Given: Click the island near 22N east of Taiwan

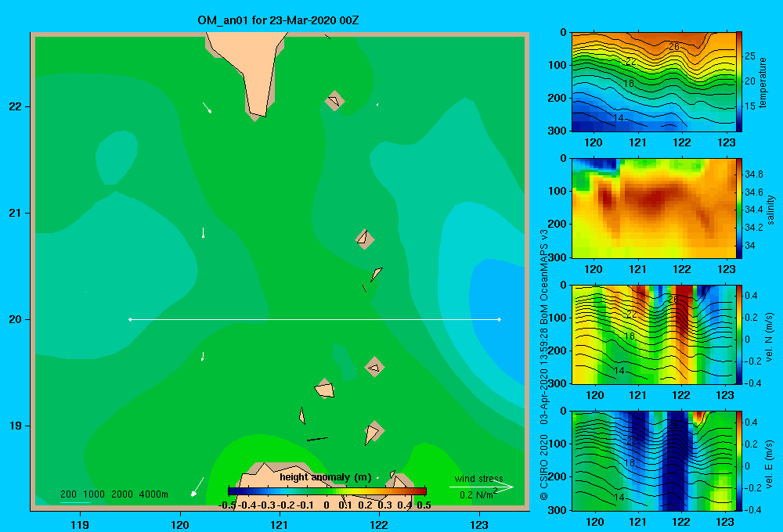Looking at the screenshot, I should (334, 101).
